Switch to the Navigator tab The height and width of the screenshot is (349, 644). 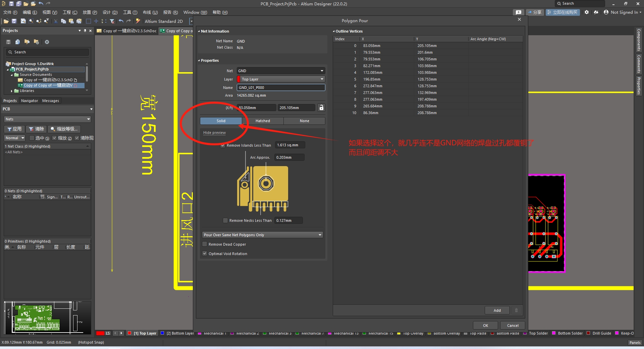click(30, 101)
